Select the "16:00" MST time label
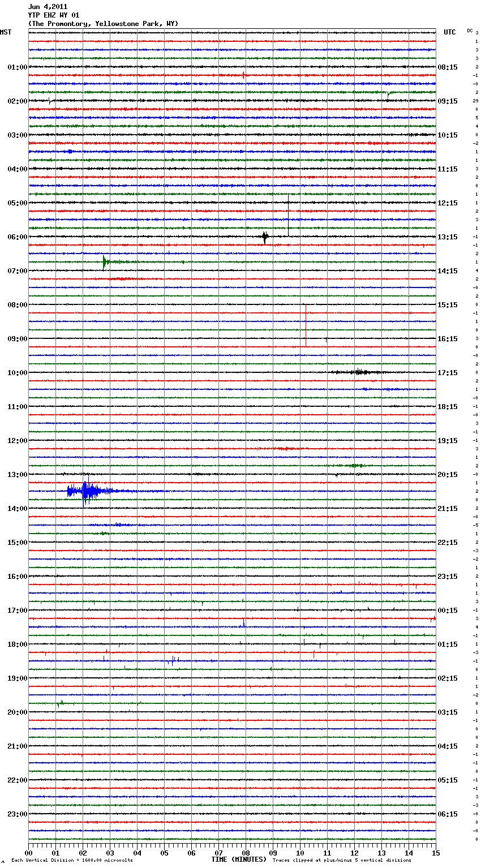 pos(18,577)
